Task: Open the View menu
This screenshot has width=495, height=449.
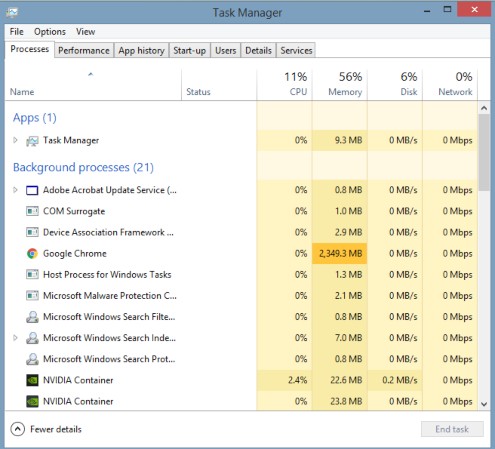Action: click(x=86, y=32)
